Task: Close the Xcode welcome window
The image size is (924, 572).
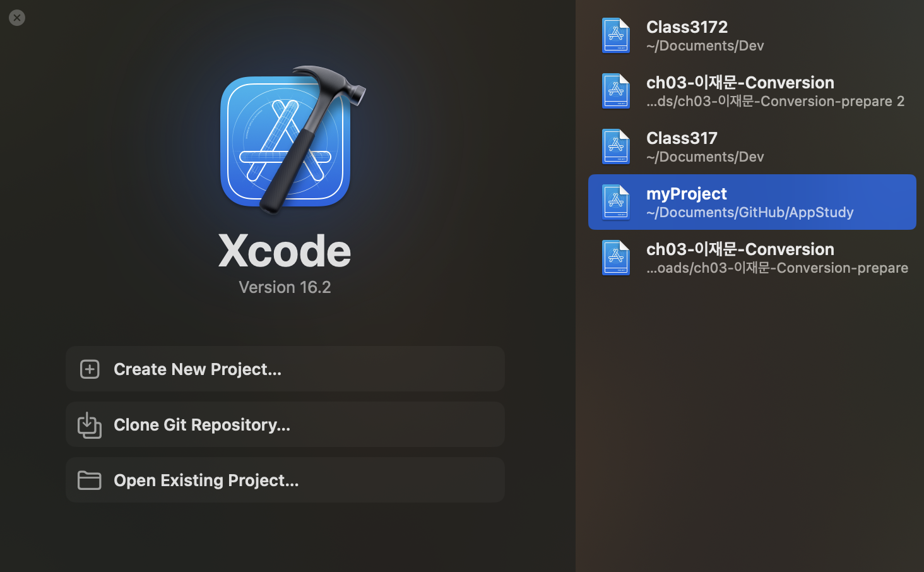Action: 17,18
